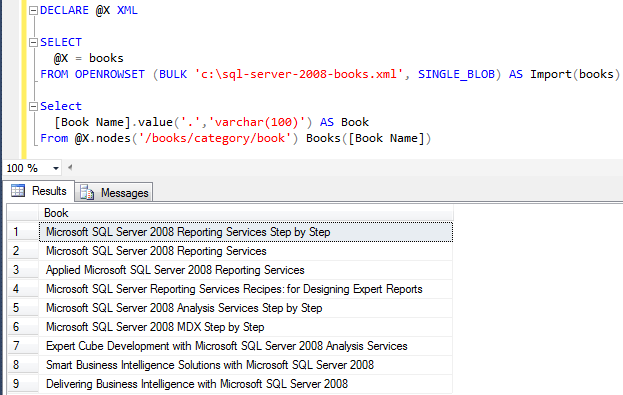
Task: Collapse the DECLARE @X XML statement block
Action: pos(34,11)
